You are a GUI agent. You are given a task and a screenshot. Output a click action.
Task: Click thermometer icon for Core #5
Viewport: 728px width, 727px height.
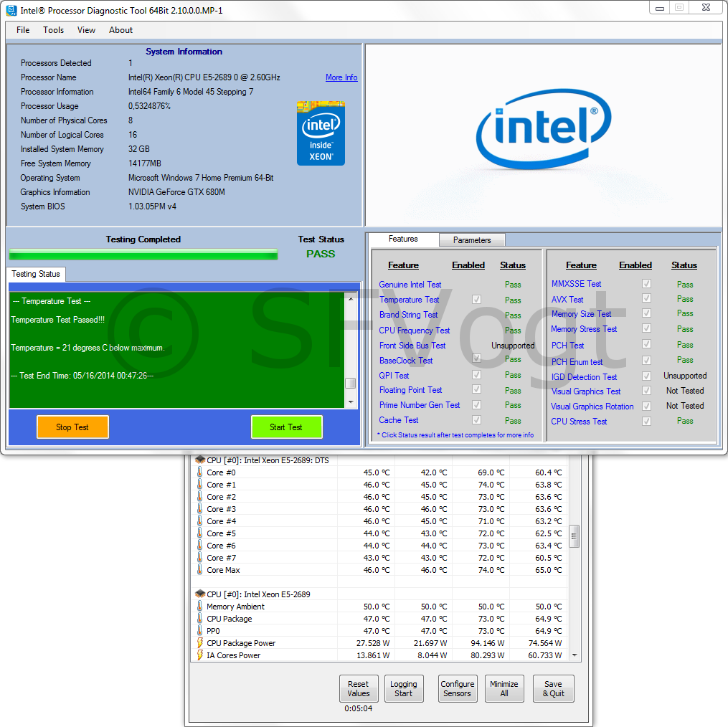pos(199,533)
